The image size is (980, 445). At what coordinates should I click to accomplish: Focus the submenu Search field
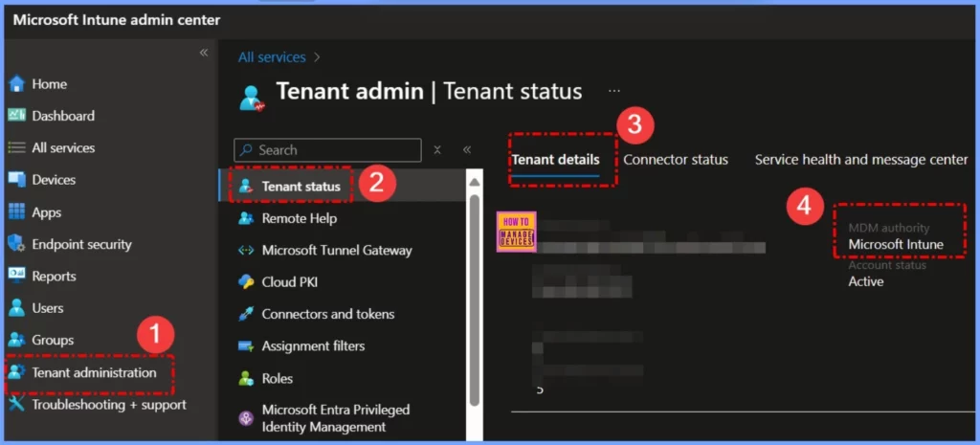coord(327,150)
